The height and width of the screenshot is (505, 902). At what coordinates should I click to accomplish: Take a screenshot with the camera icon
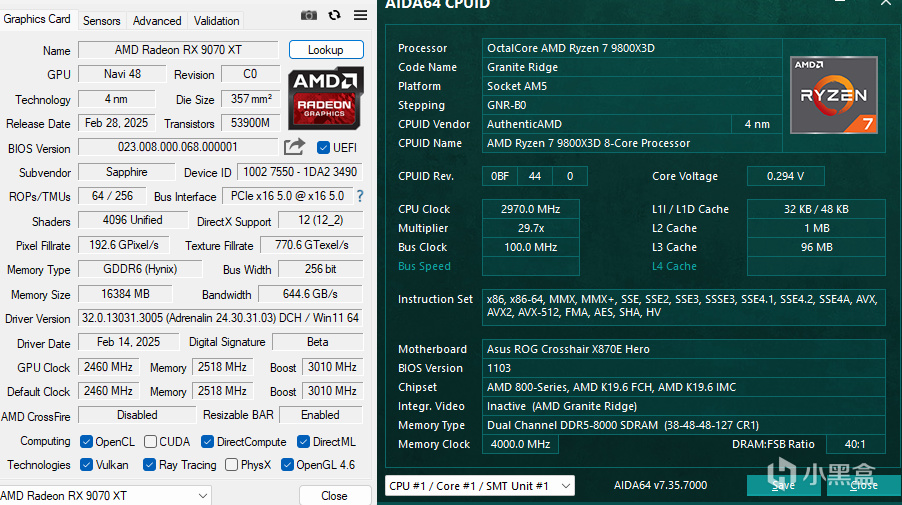309,15
